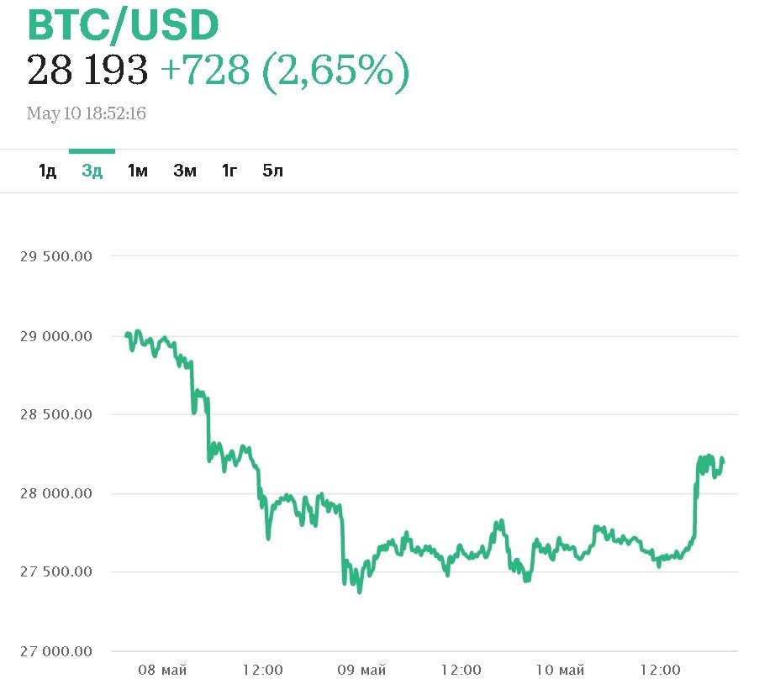The image size is (775, 700).
Task: Click the current price 28 193
Action: pos(87,71)
